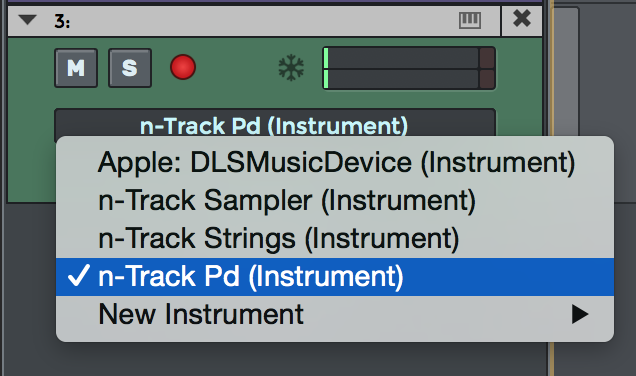Click the upper channel level meter bar

pyautogui.click(x=401, y=58)
